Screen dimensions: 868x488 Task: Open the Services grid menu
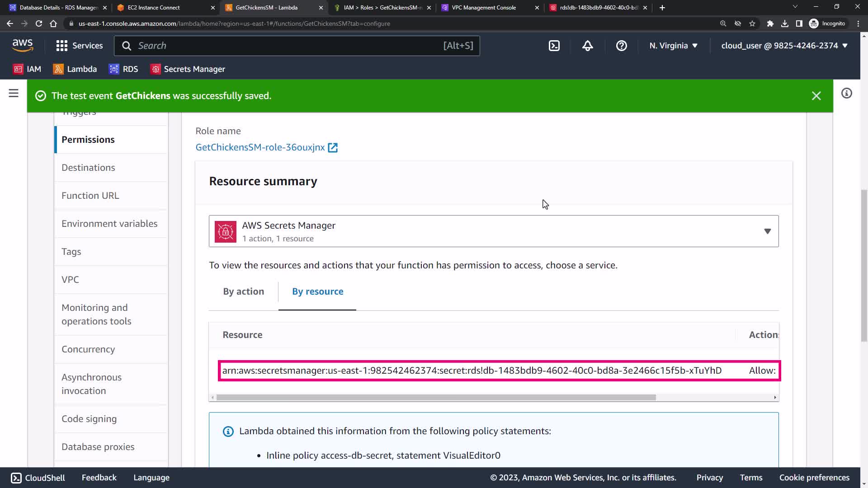coord(79,46)
